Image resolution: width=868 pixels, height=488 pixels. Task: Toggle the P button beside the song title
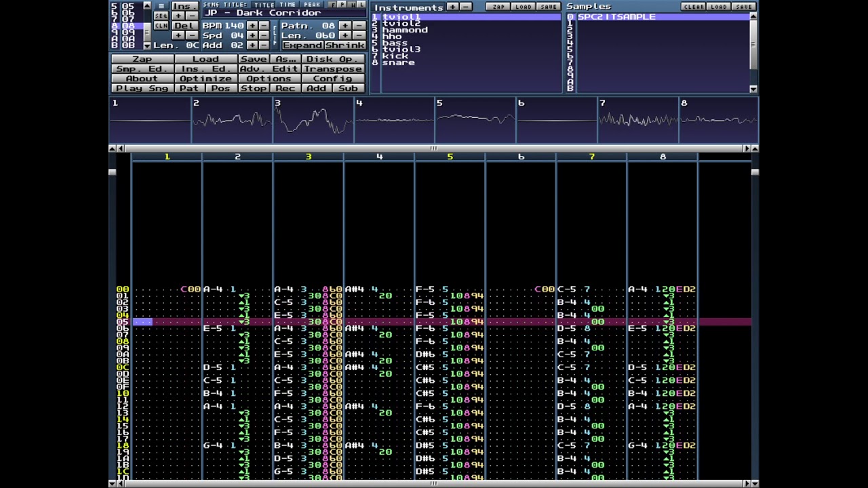pos(342,5)
